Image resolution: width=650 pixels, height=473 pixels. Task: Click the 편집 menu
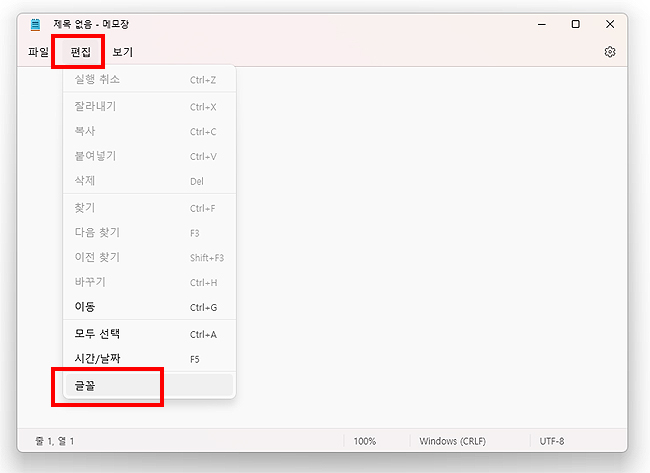(80, 52)
